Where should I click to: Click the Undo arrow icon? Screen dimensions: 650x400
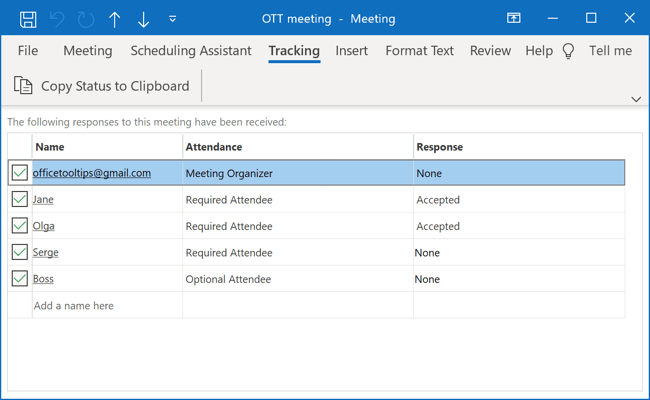click(57, 19)
